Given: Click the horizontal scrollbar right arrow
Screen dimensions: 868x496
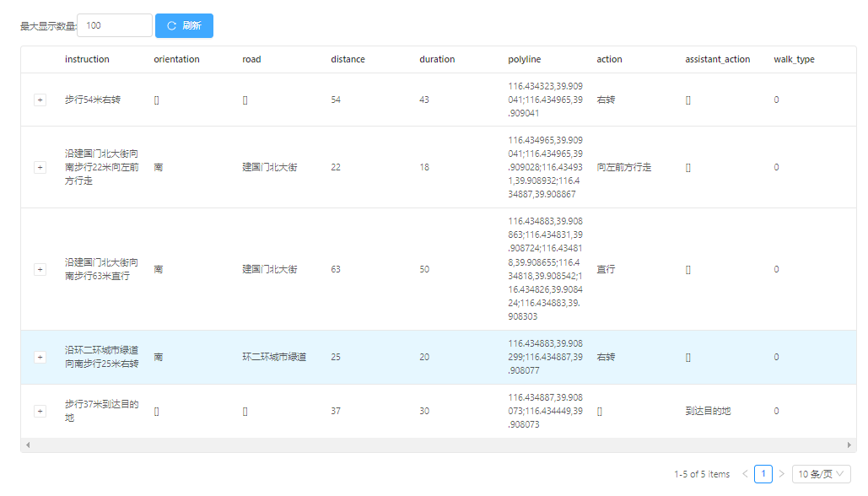Looking at the screenshot, I should (849, 445).
